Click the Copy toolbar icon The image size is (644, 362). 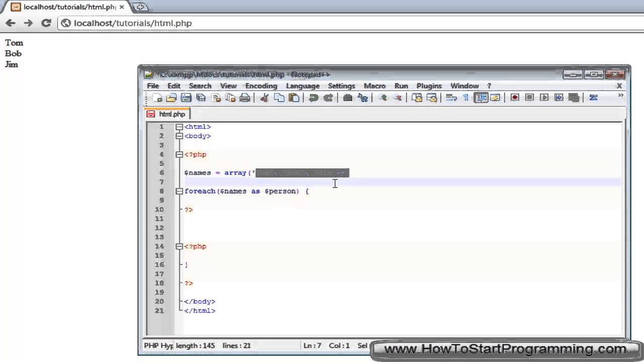click(279, 98)
